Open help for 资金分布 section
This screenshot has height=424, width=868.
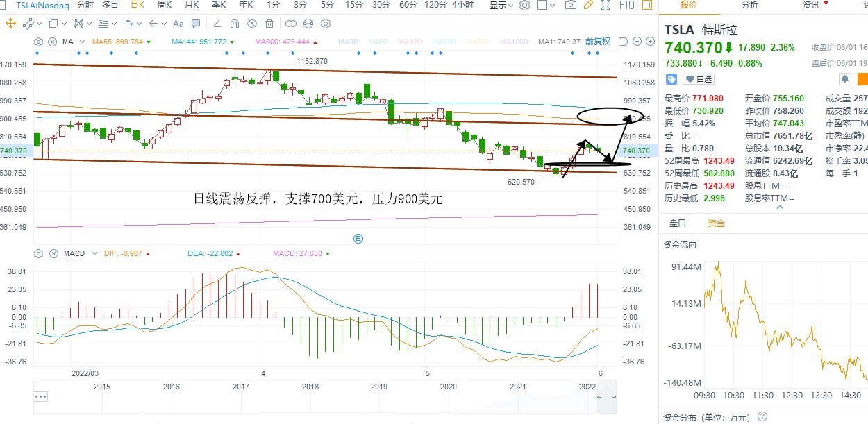click(762, 417)
